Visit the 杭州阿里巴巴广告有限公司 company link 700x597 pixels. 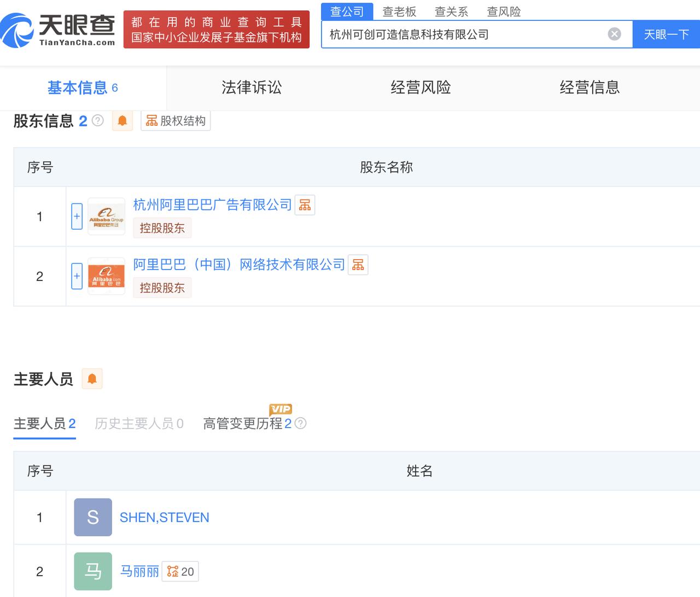[x=212, y=204]
